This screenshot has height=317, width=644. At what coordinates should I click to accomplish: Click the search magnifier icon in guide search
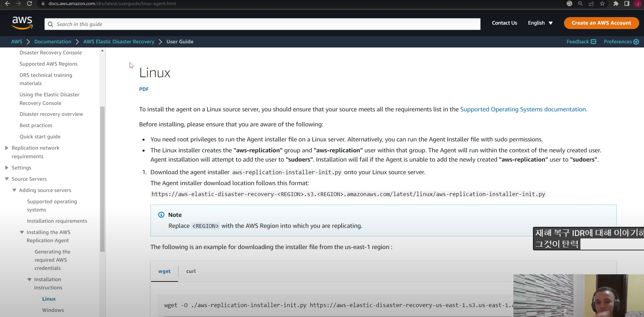coord(51,24)
